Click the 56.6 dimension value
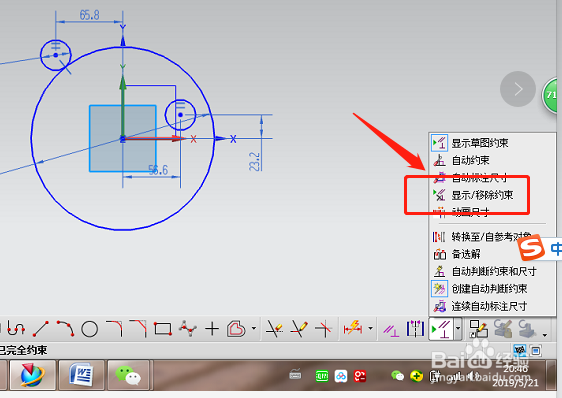 pyautogui.click(x=158, y=170)
